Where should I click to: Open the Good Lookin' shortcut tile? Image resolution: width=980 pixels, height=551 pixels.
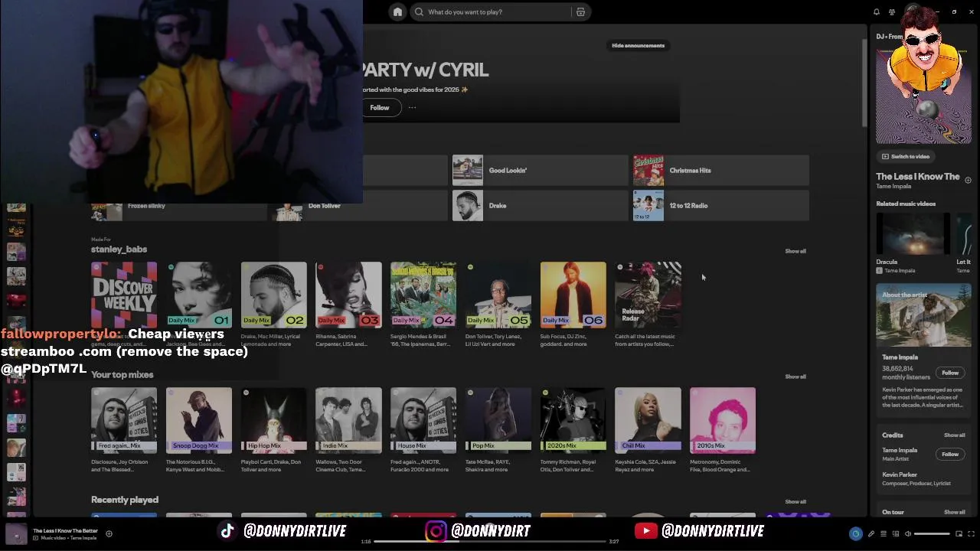[x=540, y=170]
